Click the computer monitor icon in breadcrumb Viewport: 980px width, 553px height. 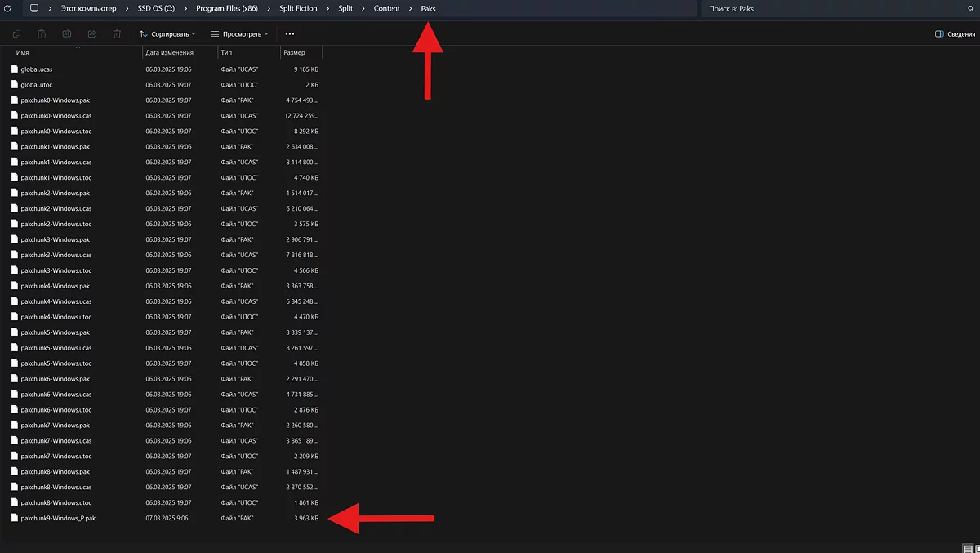tap(34, 8)
